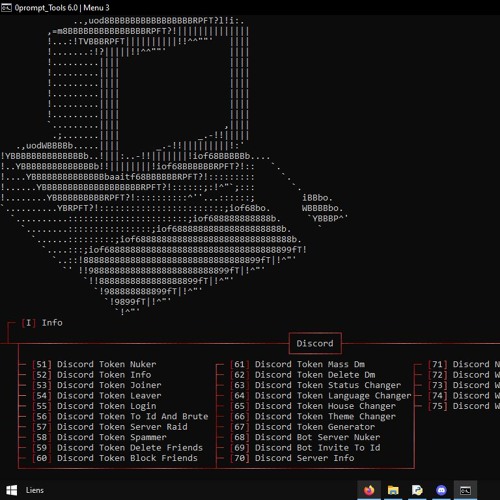
Task: Click entry 66 Token Theme Changer
Action: [x=313, y=416]
